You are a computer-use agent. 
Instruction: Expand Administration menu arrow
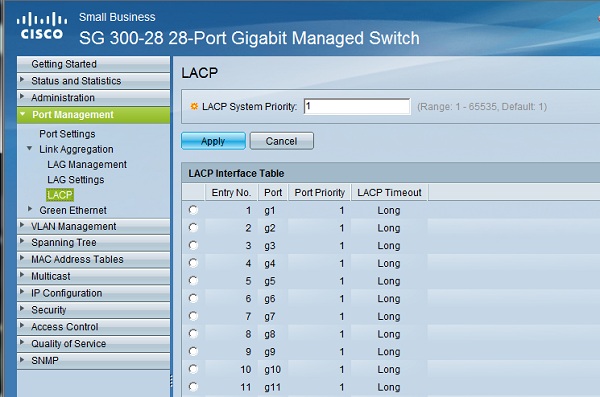[x=22, y=96]
